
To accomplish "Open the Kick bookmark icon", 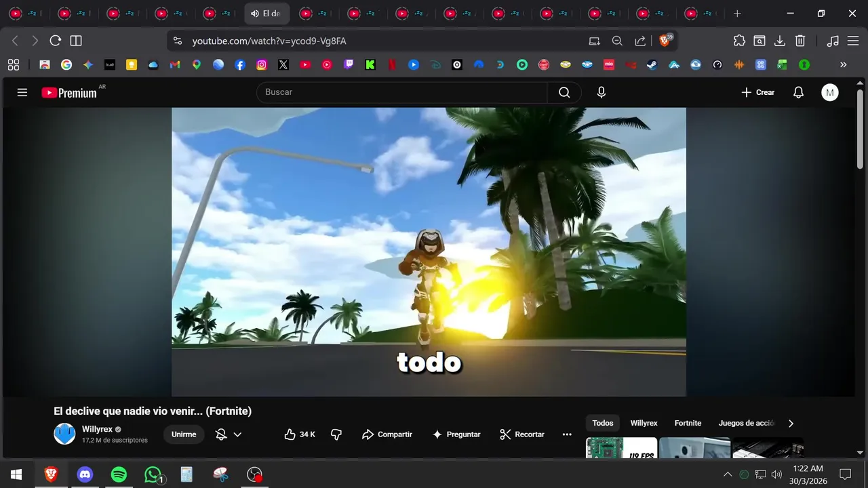I will [x=370, y=65].
